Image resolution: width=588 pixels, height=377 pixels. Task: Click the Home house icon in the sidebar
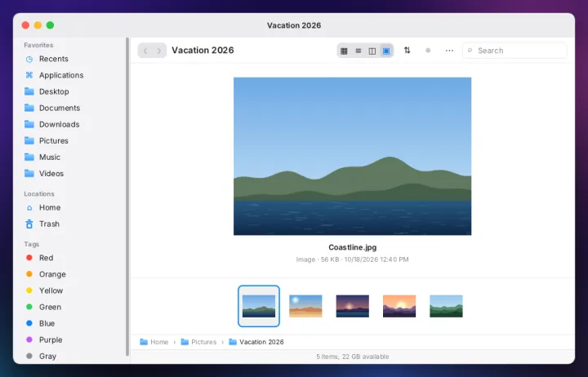coord(29,207)
